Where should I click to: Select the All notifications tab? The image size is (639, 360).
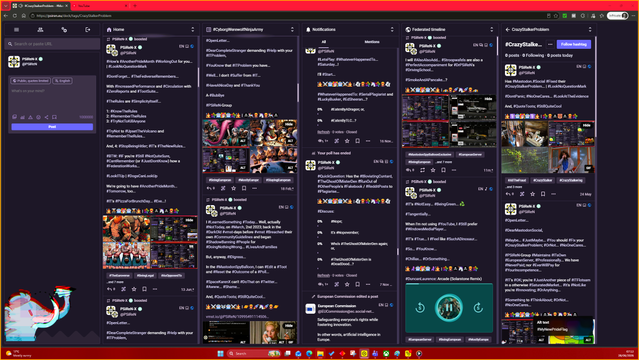[x=324, y=42]
